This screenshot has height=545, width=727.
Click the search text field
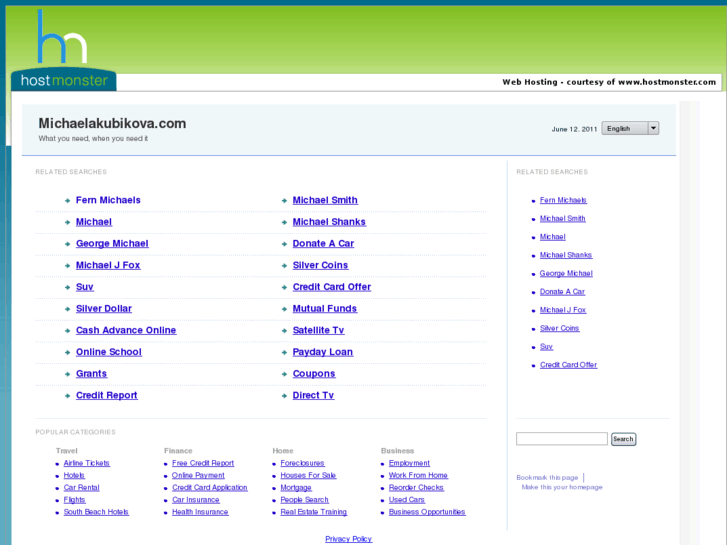click(x=561, y=439)
